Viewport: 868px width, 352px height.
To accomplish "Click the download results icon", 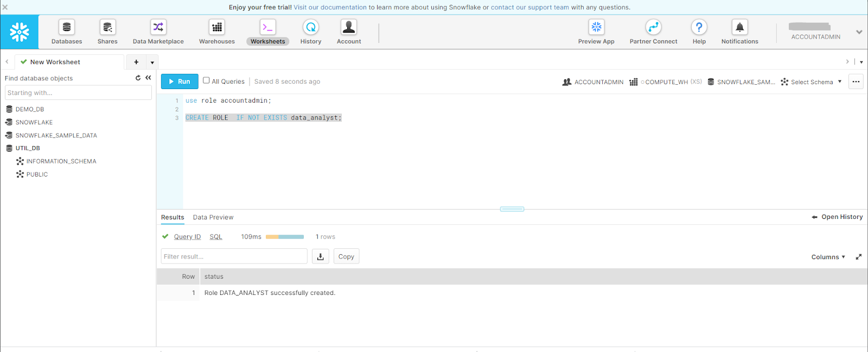I will point(321,256).
